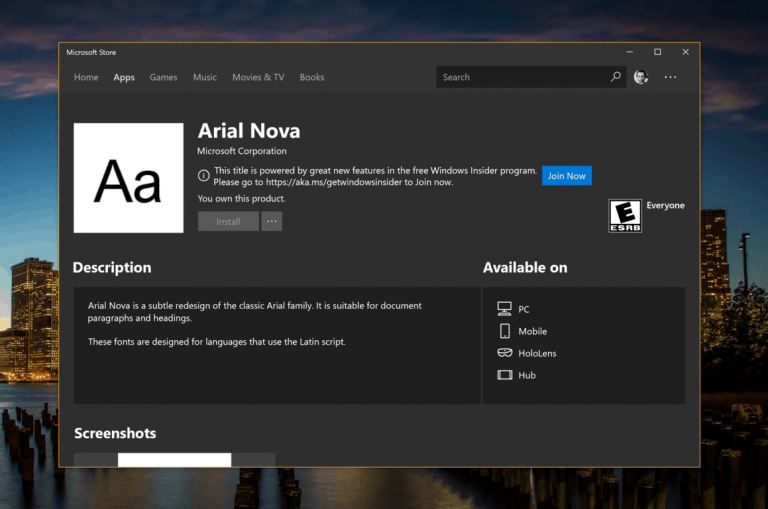
Task: Click the PC monitor icon
Action: 504,309
